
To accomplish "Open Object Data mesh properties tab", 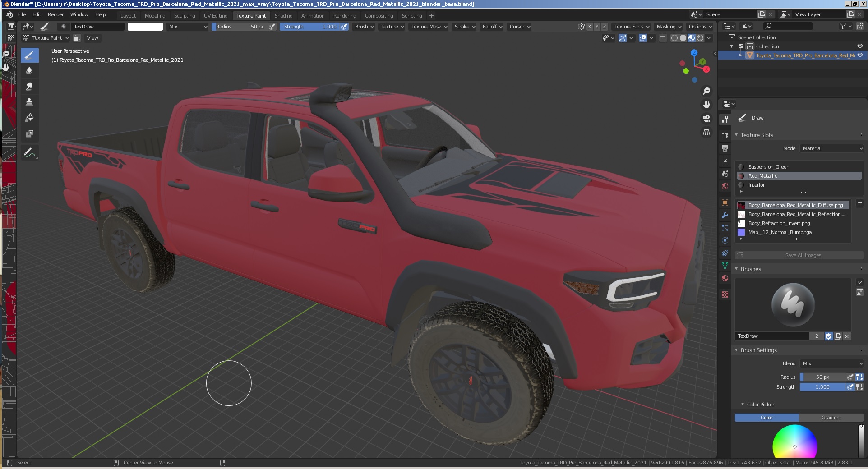I will click(x=725, y=266).
